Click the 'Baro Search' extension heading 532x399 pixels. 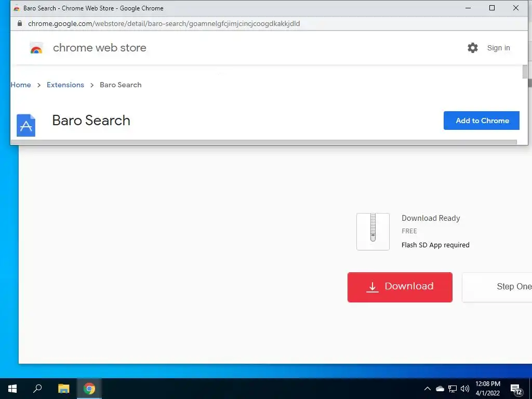click(x=91, y=121)
